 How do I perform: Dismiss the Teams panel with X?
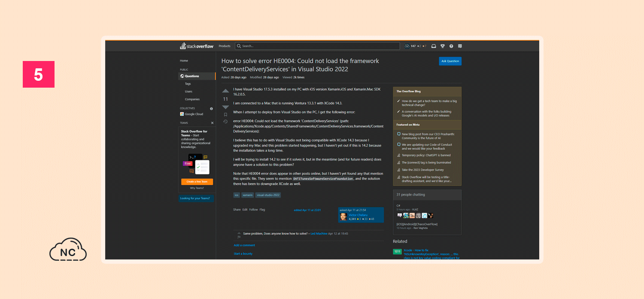tap(212, 123)
